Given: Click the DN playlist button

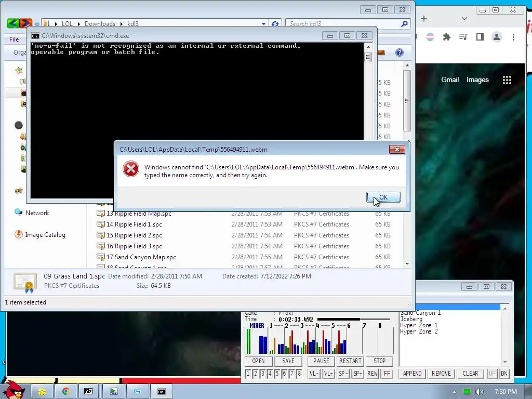Looking at the screenshot, I should pyautogui.click(x=504, y=374).
